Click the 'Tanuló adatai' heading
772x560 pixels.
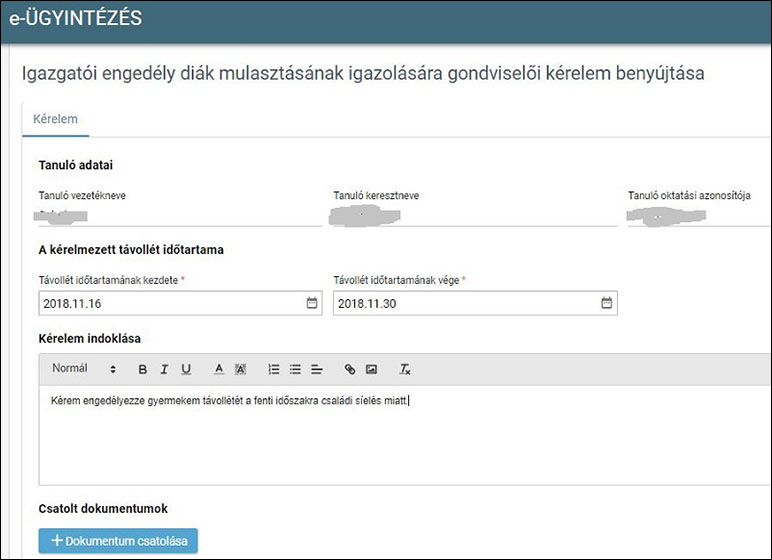[76, 165]
